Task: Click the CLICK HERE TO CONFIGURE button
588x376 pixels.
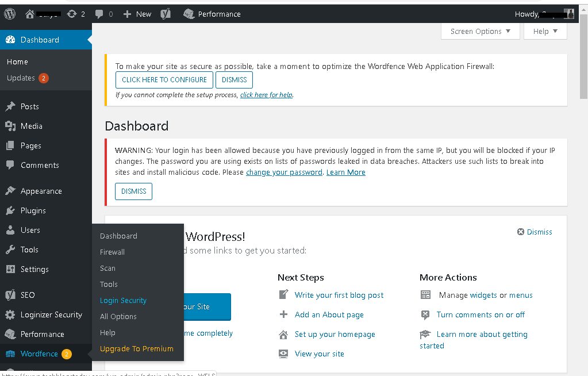Action: coord(164,80)
